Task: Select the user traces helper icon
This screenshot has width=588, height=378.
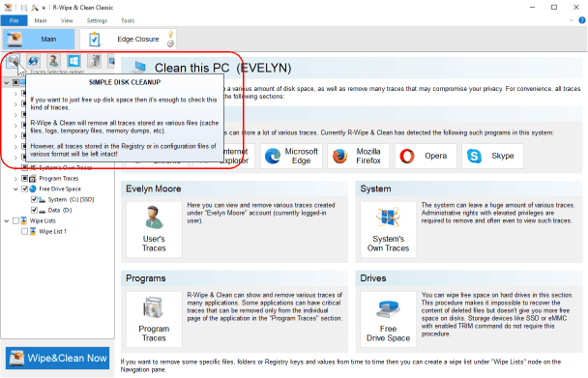Action: [53, 61]
